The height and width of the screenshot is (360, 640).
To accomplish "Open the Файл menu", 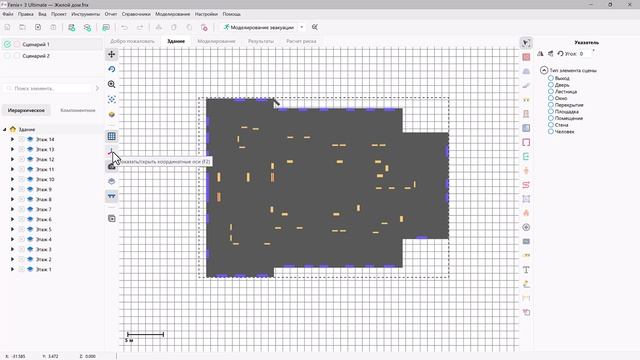I will [x=8, y=14].
